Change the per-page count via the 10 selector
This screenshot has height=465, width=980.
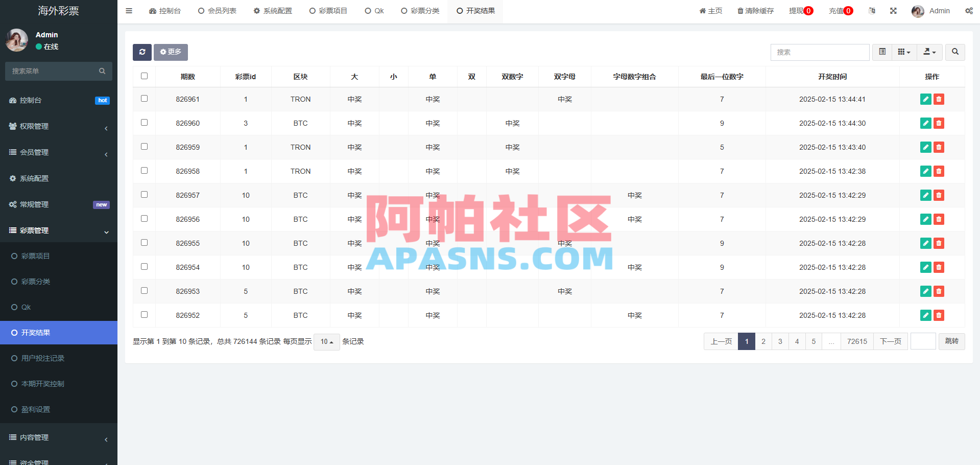326,341
